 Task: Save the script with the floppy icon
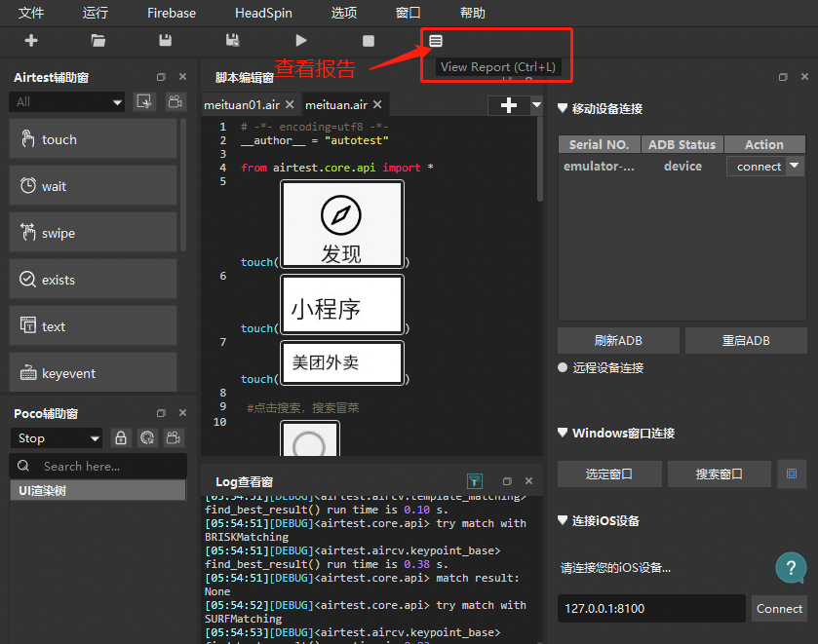tap(166, 41)
